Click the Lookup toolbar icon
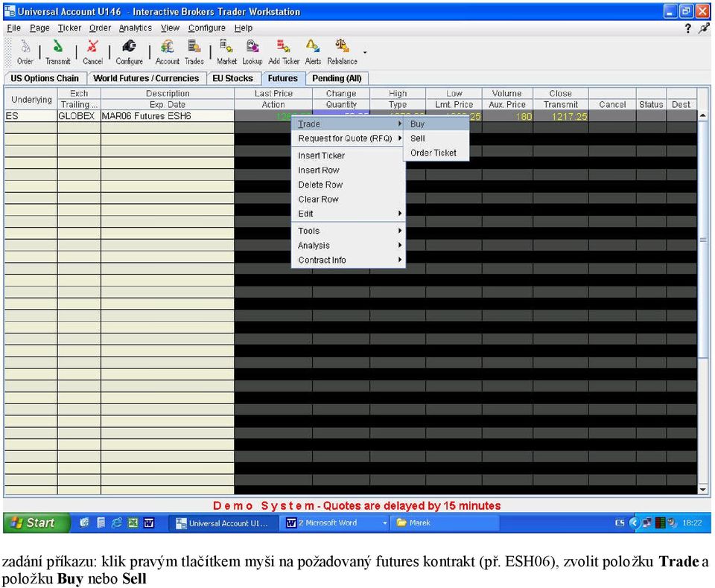 pyautogui.click(x=252, y=51)
